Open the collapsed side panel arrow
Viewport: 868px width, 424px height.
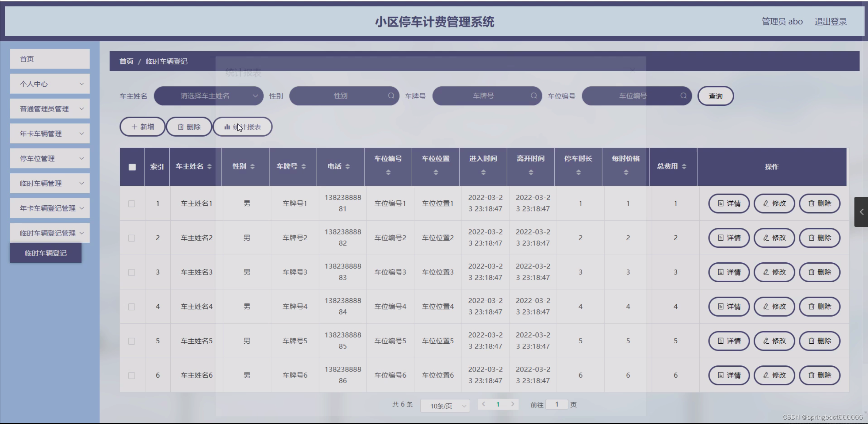click(x=861, y=212)
